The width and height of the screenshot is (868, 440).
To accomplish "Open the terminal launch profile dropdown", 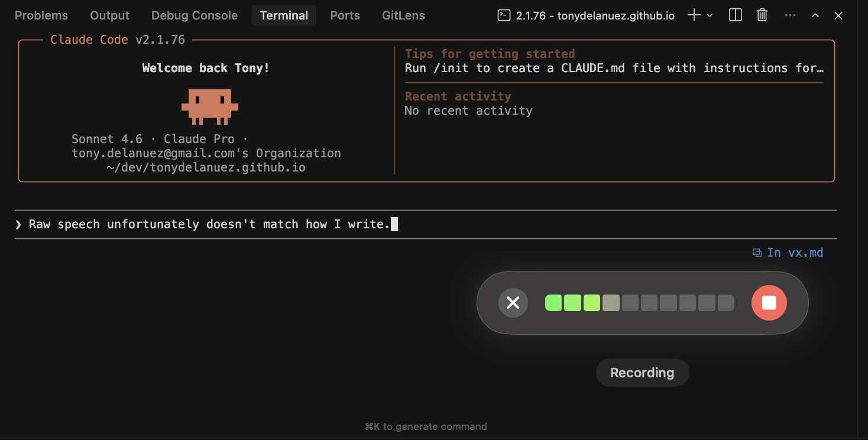I will coord(709,15).
